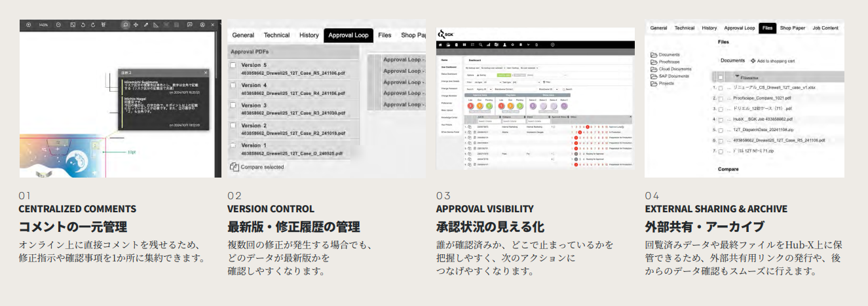
Task: Check the Version 3 approval PDF checkbox
Action: 233,105
